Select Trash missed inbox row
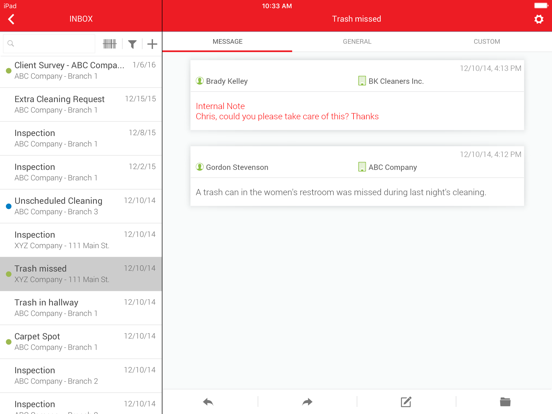552x414 pixels. click(81, 274)
